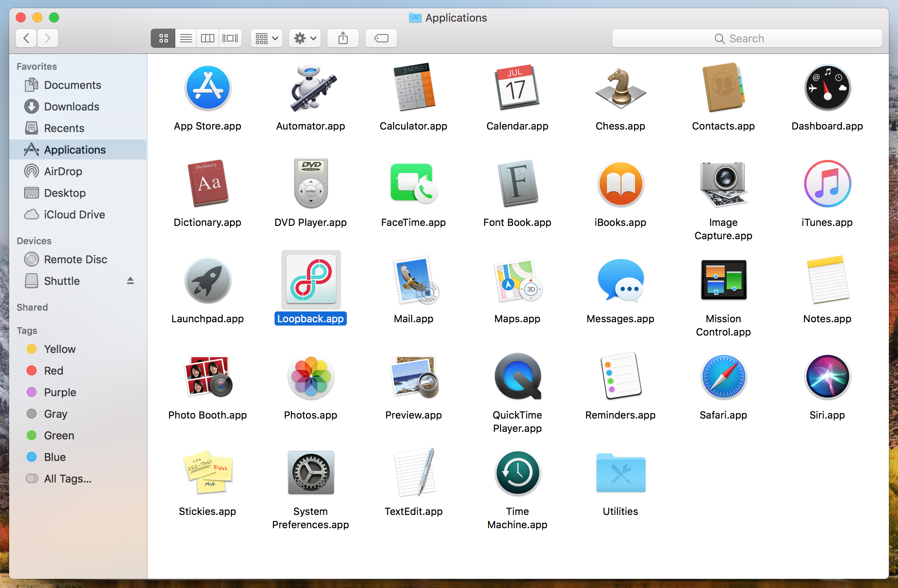Viewport: 898px width, 588px height.
Task: Go forward to next folder
Action: (48, 38)
